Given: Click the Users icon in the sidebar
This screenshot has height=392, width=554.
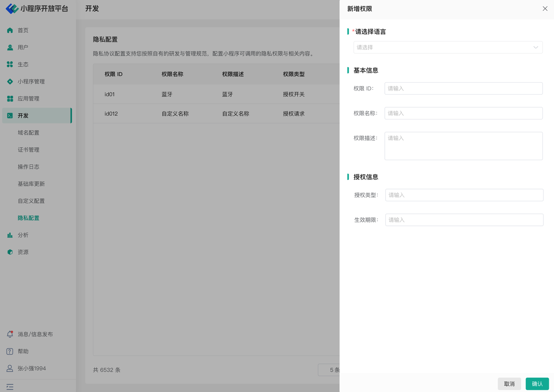Looking at the screenshot, I should (10, 48).
